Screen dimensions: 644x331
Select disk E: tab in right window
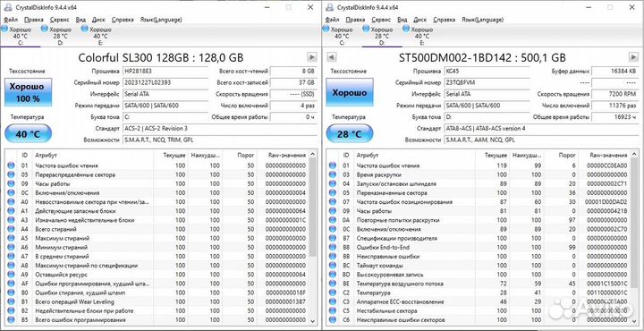click(422, 36)
